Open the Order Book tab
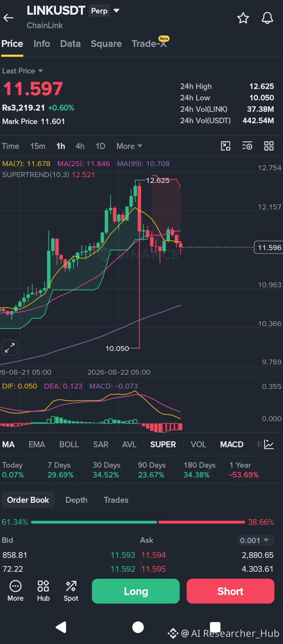The image size is (283, 644). 28,500
